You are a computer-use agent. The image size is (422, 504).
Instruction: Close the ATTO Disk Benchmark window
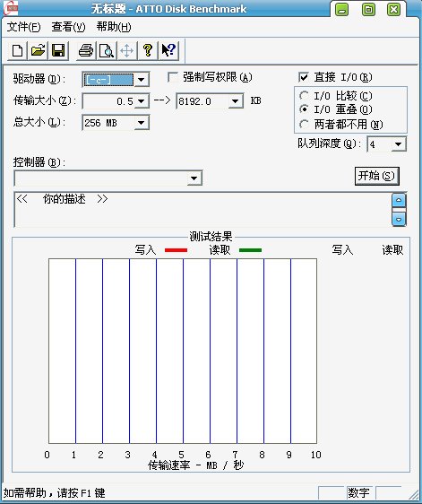(393, 10)
